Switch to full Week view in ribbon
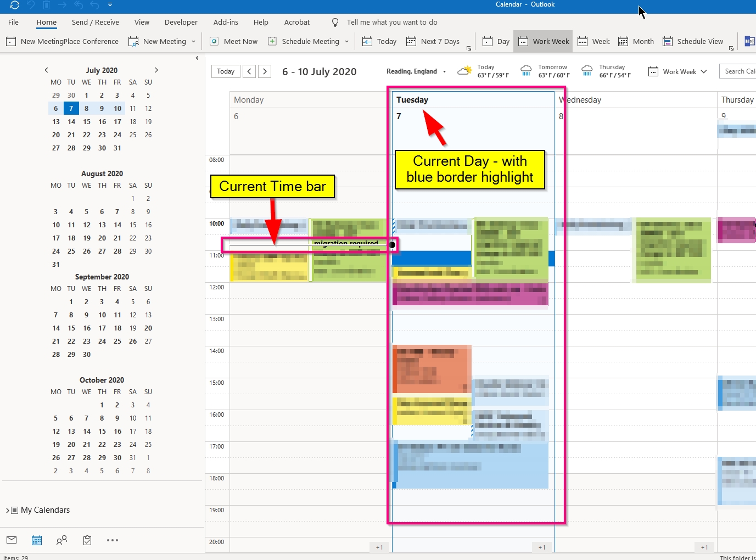 click(593, 42)
